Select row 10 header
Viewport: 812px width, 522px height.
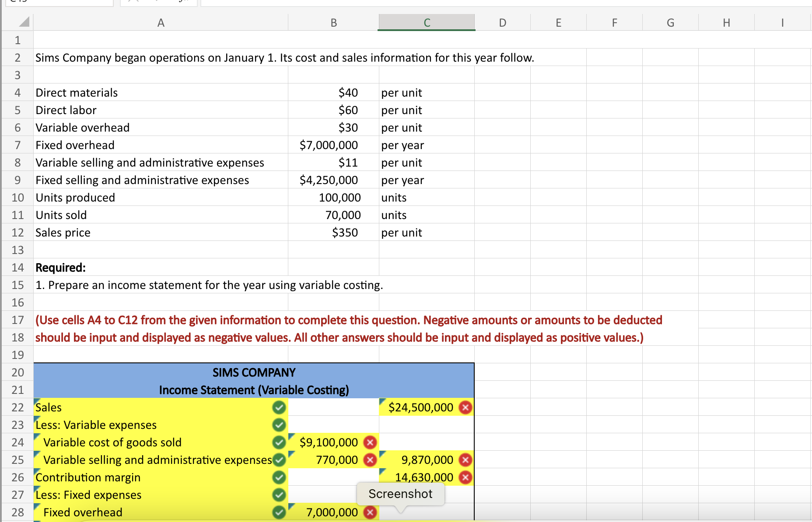[17, 197]
